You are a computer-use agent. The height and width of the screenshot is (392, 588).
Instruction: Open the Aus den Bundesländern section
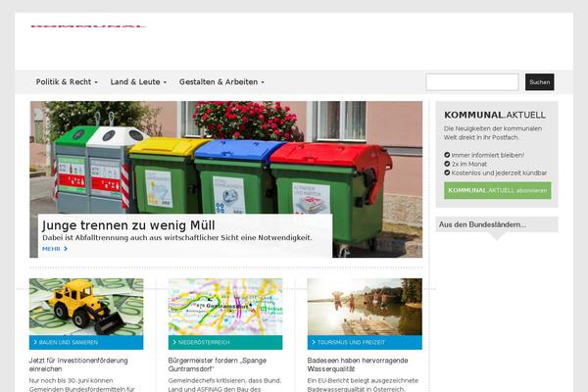coord(497,224)
